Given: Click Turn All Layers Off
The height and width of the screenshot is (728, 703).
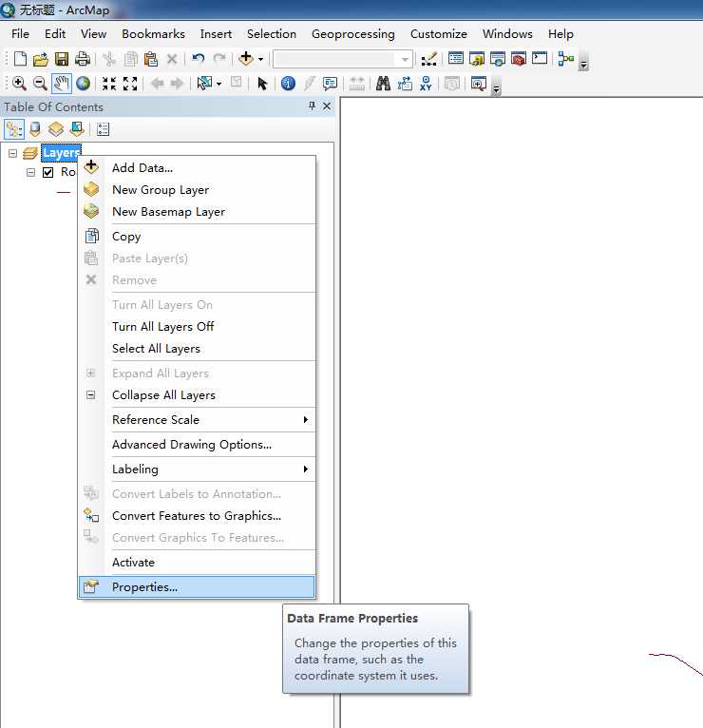Looking at the screenshot, I should pyautogui.click(x=197, y=326).
